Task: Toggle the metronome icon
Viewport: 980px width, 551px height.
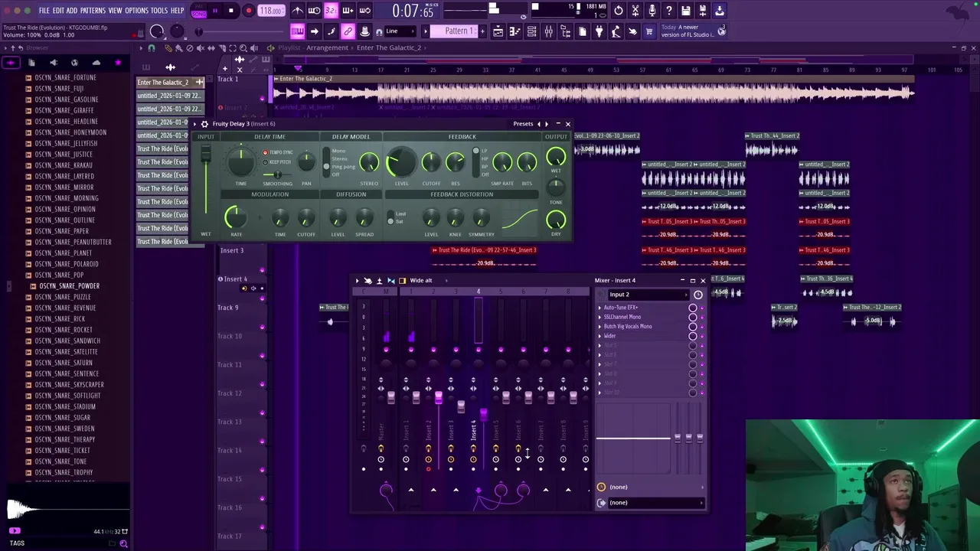Action: [297, 11]
